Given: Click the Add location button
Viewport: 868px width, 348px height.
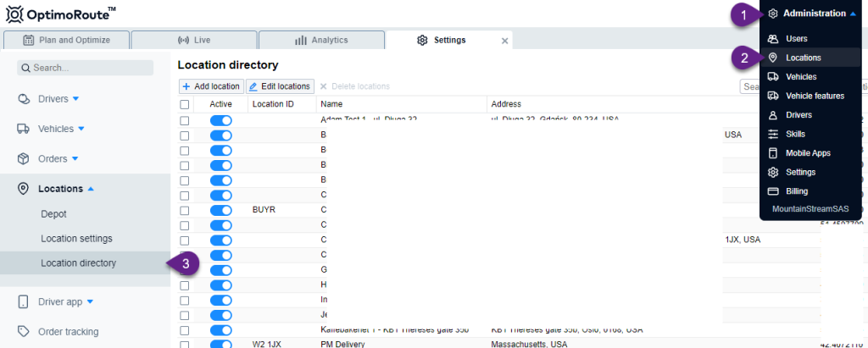Looking at the screenshot, I should (x=211, y=86).
